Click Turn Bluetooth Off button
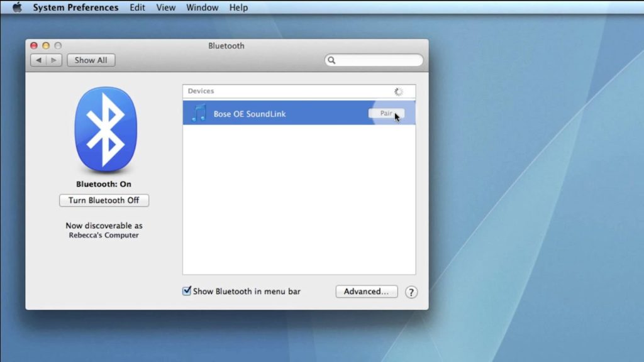 tap(104, 200)
